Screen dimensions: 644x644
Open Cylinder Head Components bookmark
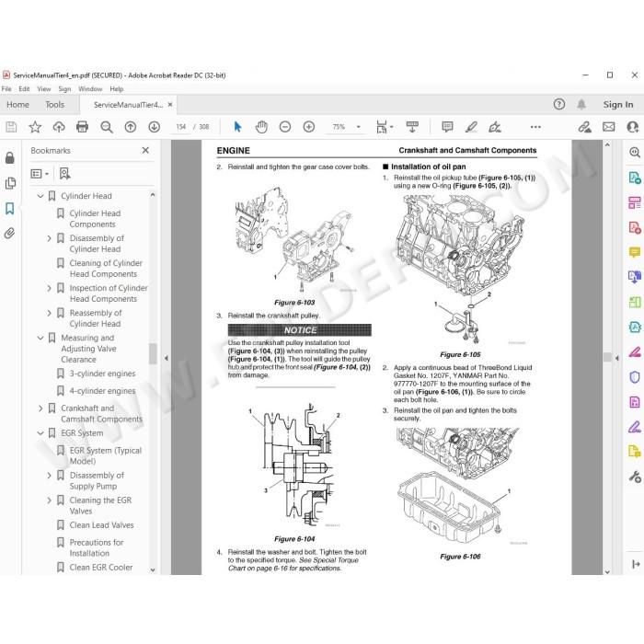95,219
